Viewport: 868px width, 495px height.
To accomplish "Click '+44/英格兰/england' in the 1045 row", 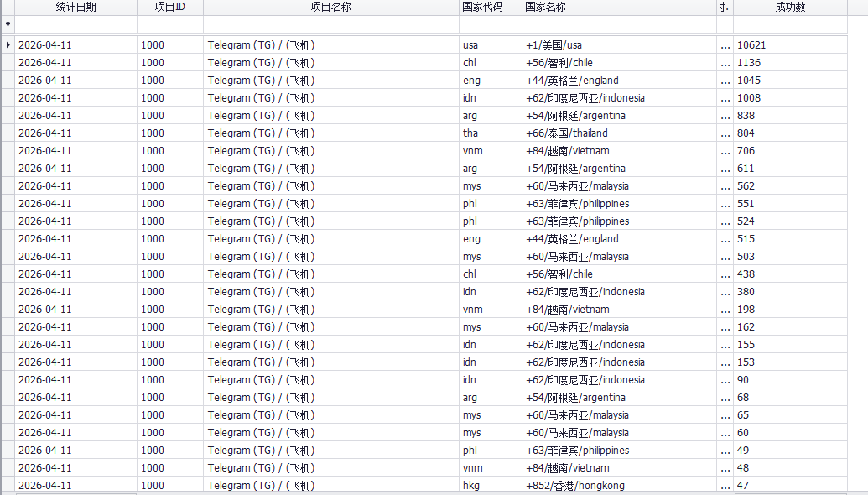I will 620,81.
